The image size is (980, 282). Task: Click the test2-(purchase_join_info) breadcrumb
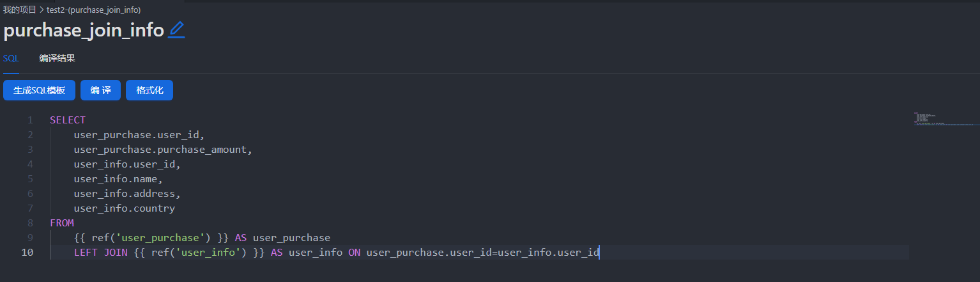pyautogui.click(x=94, y=10)
